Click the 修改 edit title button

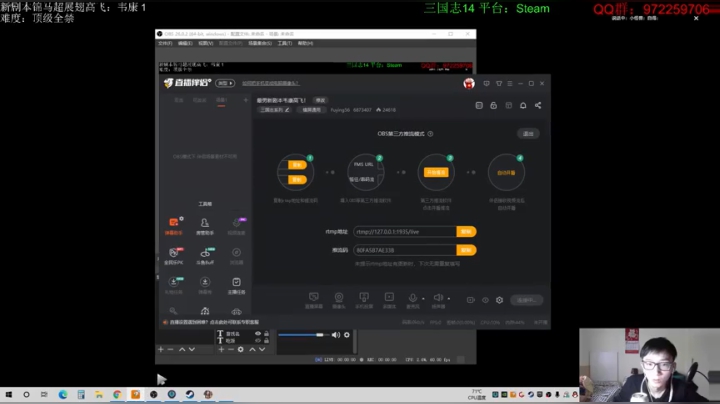(320, 101)
